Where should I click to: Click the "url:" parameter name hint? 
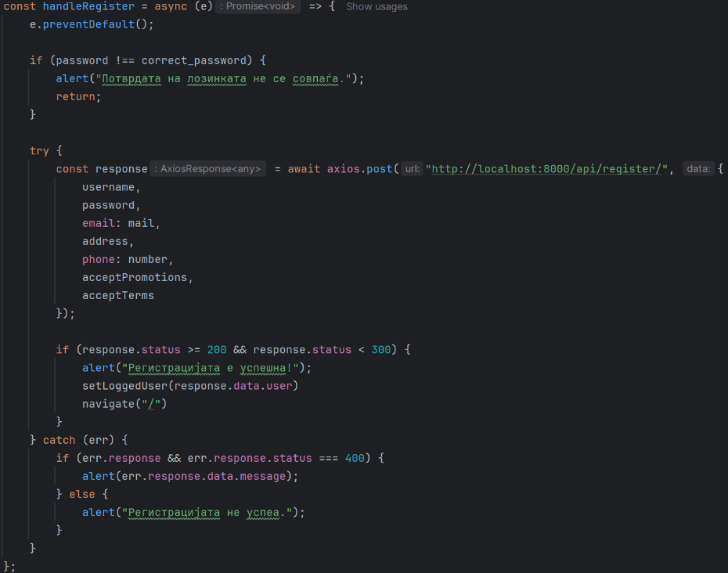413,169
